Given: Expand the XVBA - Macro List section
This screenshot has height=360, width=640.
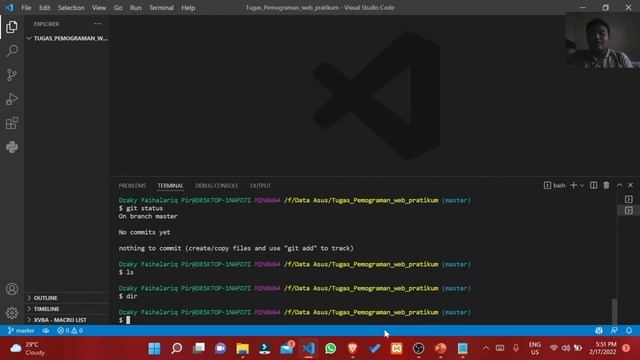Looking at the screenshot, I should [x=67, y=320].
